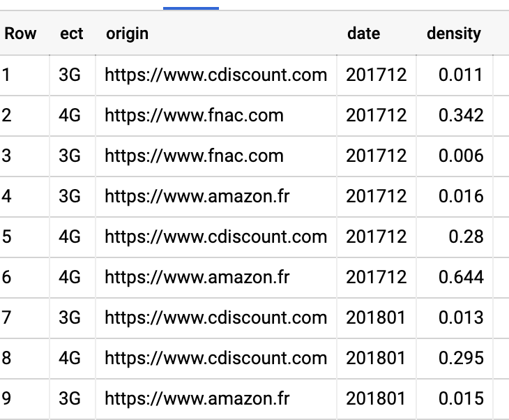Click the 'ect' column header
The height and width of the screenshot is (420, 509).
(x=71, y=33)
